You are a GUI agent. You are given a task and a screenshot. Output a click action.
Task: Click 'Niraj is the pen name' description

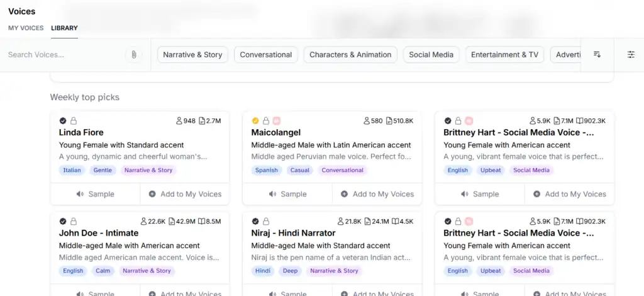pos(331,258)
